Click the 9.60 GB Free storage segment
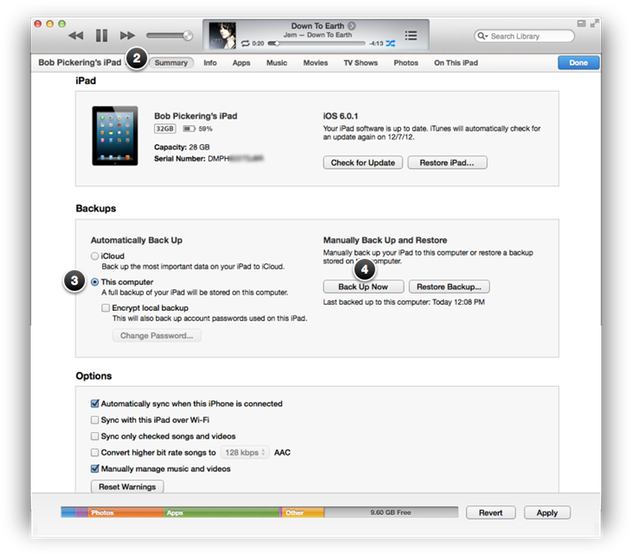The image size is (631, 554). click(391, 513)
